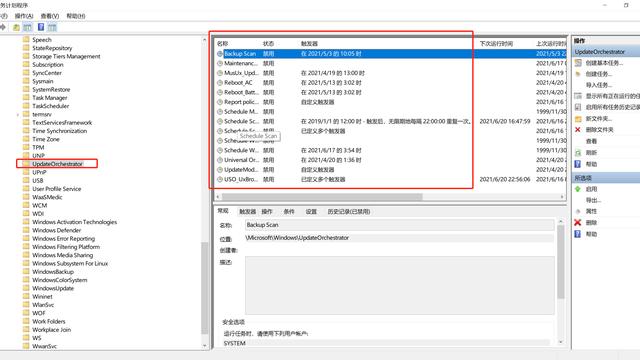
Task: Click folder icon of WaaSMedic
Action: coord(26,197)
